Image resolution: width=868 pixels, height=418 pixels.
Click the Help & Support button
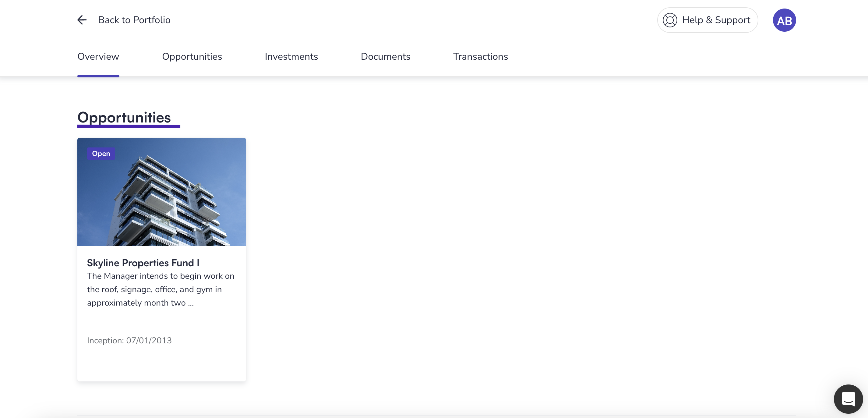707,20
